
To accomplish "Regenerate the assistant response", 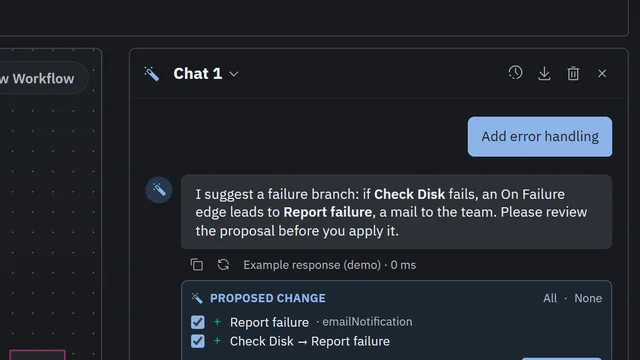I will coord(223,265).
